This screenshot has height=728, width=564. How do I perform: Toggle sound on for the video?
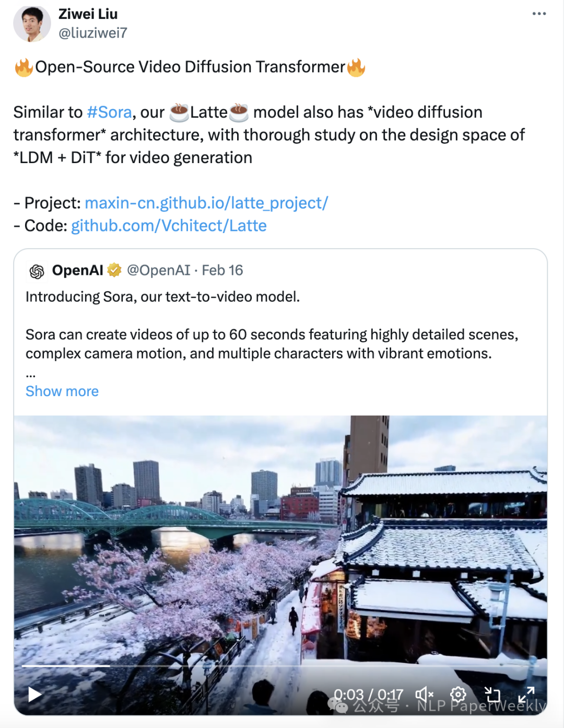423,694
